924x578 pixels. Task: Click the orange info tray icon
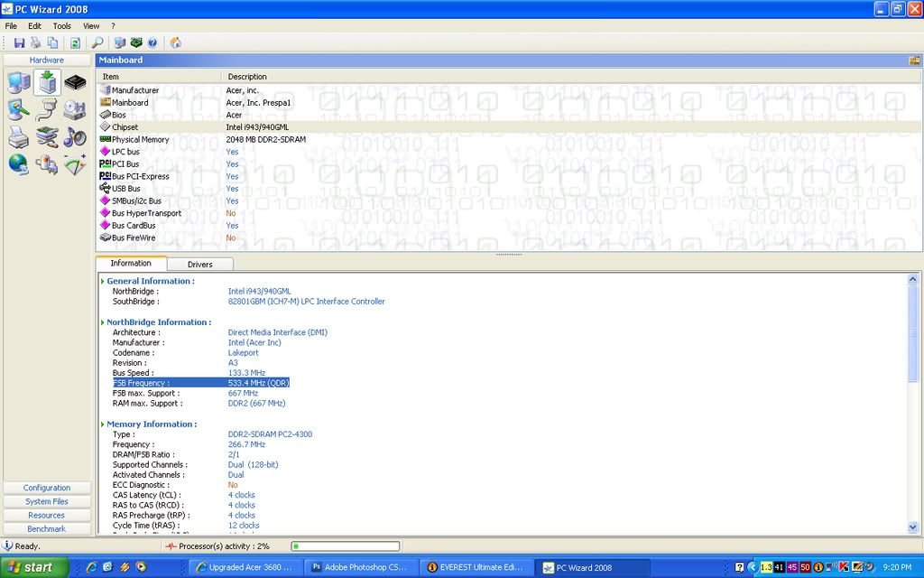click(x=818, y=567)
